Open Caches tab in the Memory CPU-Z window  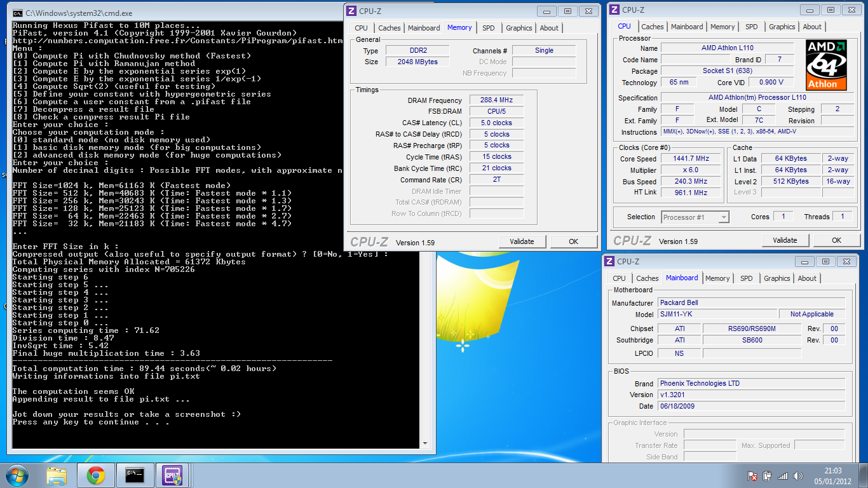pyautogui.click(x=390, y=28)
